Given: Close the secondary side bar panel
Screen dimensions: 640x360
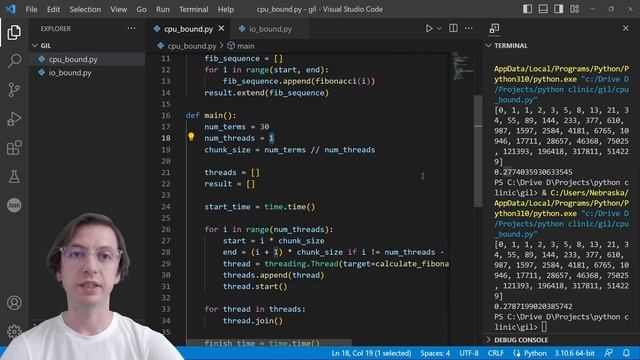Looking at the screenshot, I should (626, 28).
